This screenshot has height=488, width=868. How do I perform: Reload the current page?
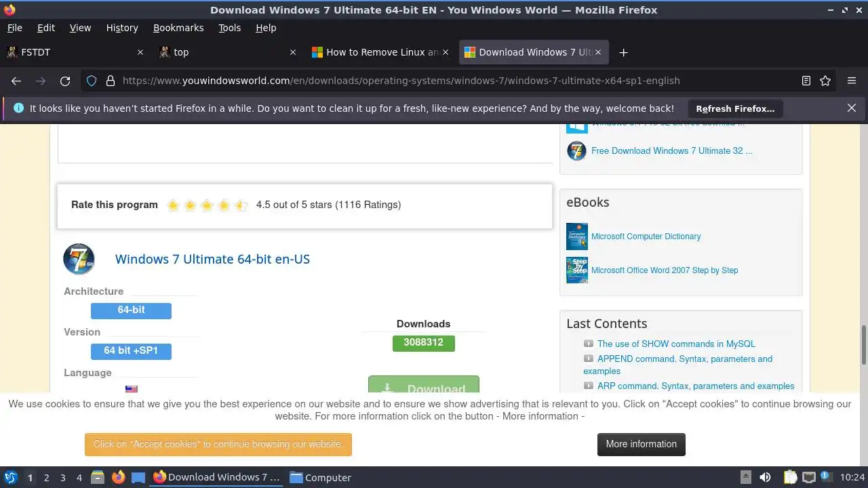coord(65,81)
